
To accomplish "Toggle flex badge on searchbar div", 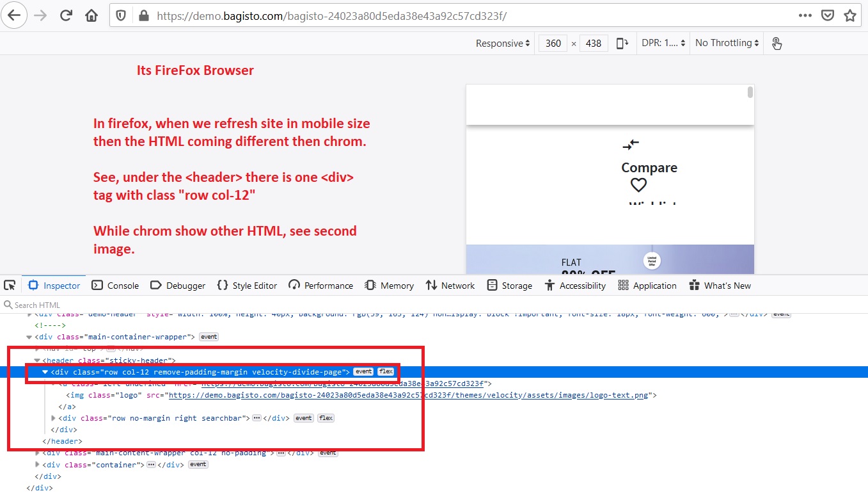I will point(326,418).
